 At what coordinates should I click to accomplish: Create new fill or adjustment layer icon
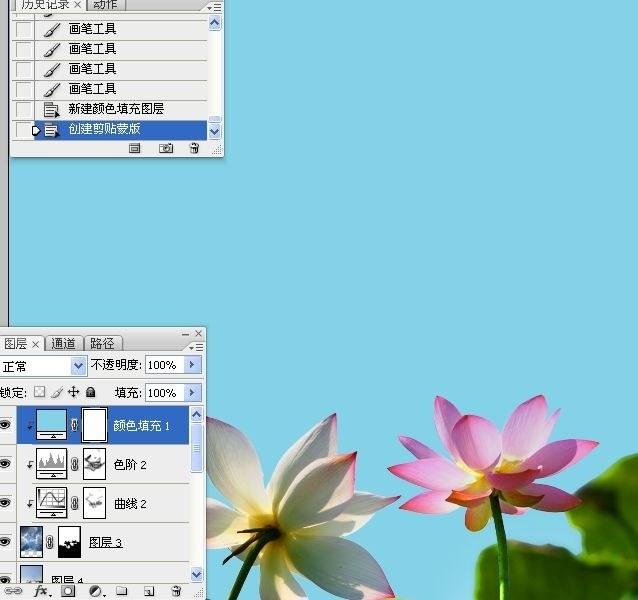tap(96, 591)
